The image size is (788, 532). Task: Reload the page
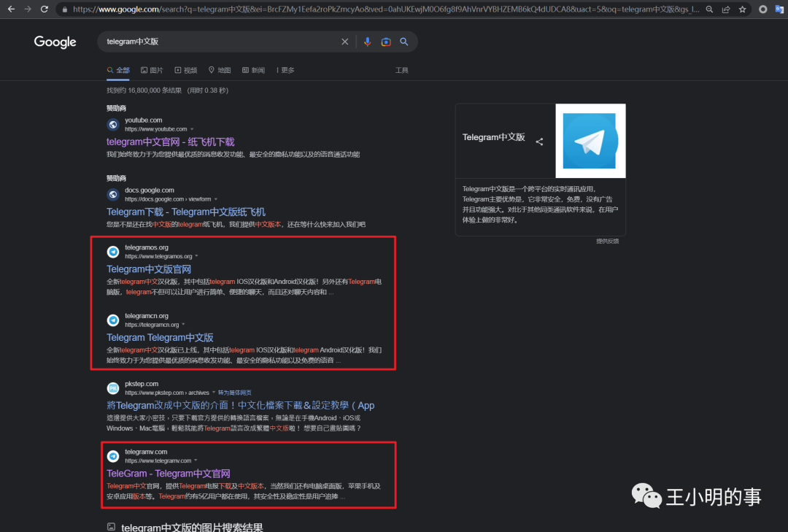(45, 9)
